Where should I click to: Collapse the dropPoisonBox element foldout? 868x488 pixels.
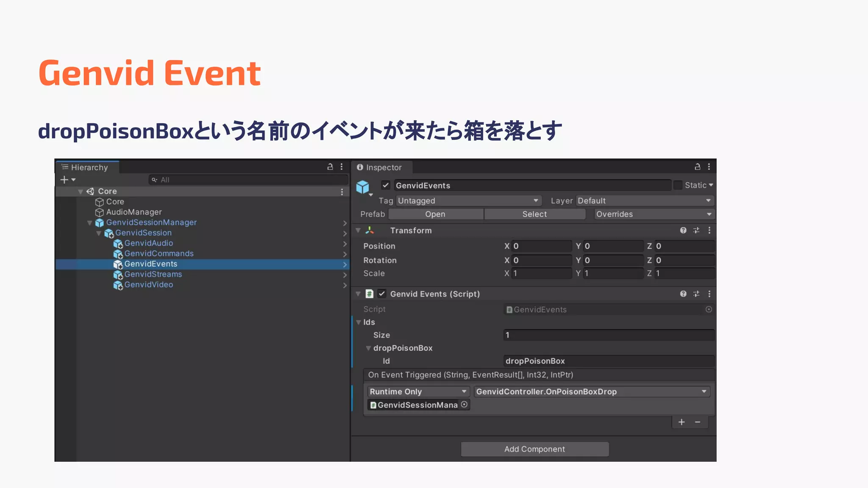pos(368,348)
